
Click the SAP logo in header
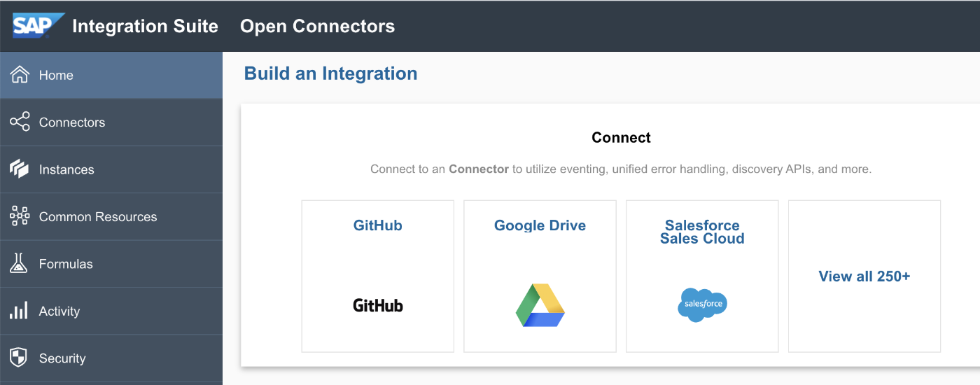(x=38, y=26)
